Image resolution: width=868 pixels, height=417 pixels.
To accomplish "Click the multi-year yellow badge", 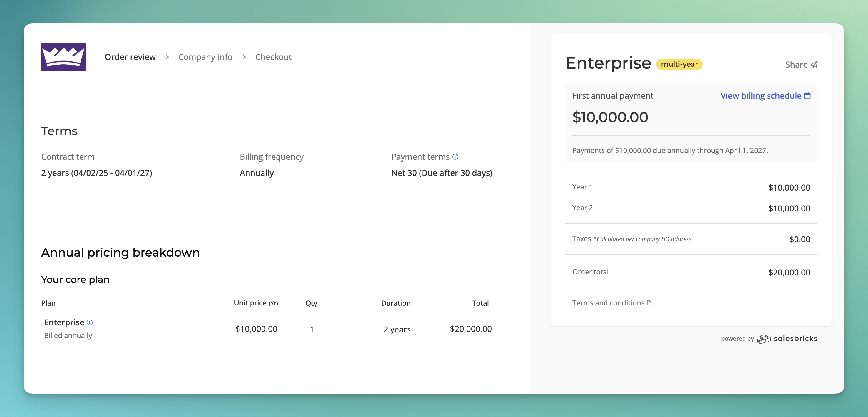I will (x=679, y=64).
